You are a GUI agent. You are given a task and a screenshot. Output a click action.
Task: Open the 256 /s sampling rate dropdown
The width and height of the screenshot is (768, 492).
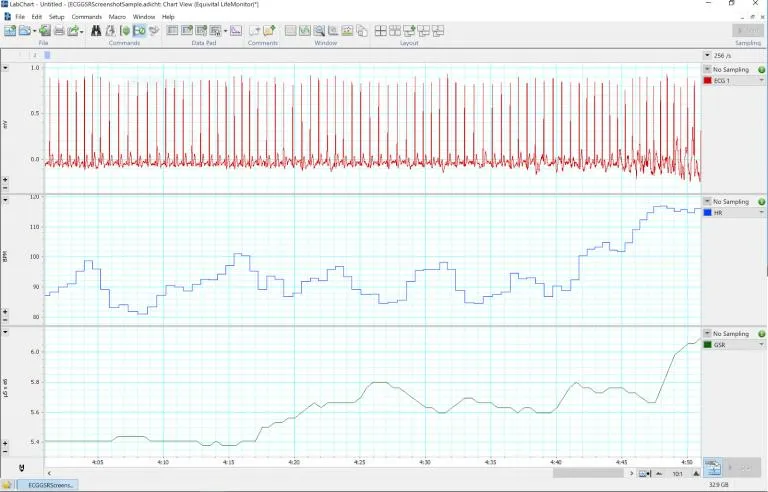pyautogui.click(x=708, y=56)
